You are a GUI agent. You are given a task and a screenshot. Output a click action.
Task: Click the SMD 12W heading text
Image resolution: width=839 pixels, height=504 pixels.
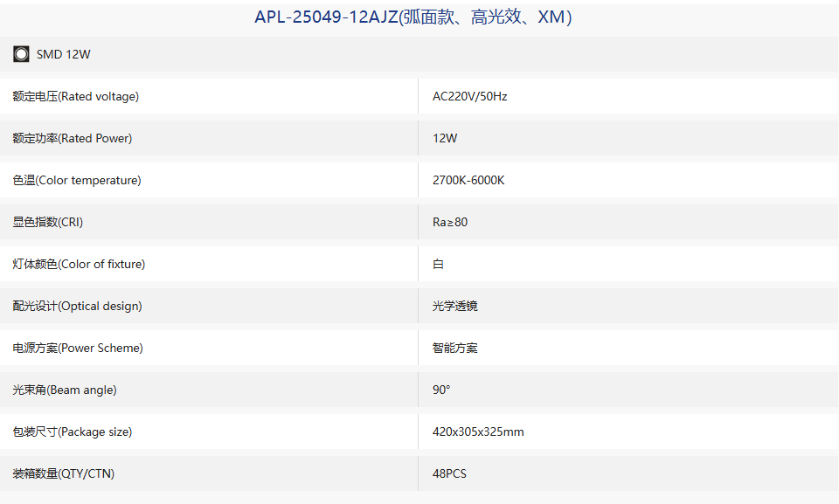point(63,54)
